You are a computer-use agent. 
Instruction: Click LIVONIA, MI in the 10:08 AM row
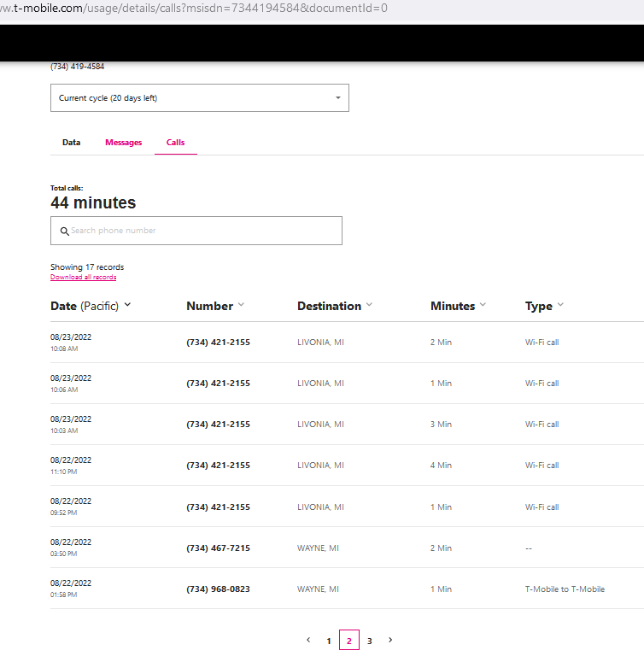320,343
